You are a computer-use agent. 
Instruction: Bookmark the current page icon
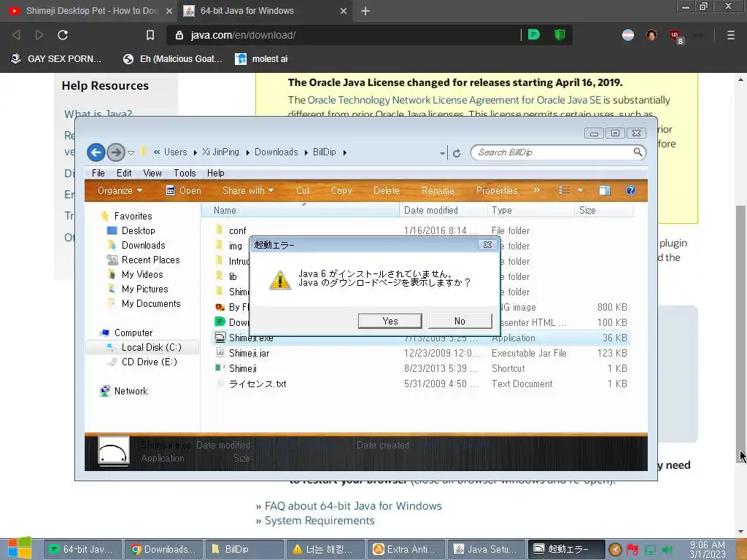click(150, 35)
